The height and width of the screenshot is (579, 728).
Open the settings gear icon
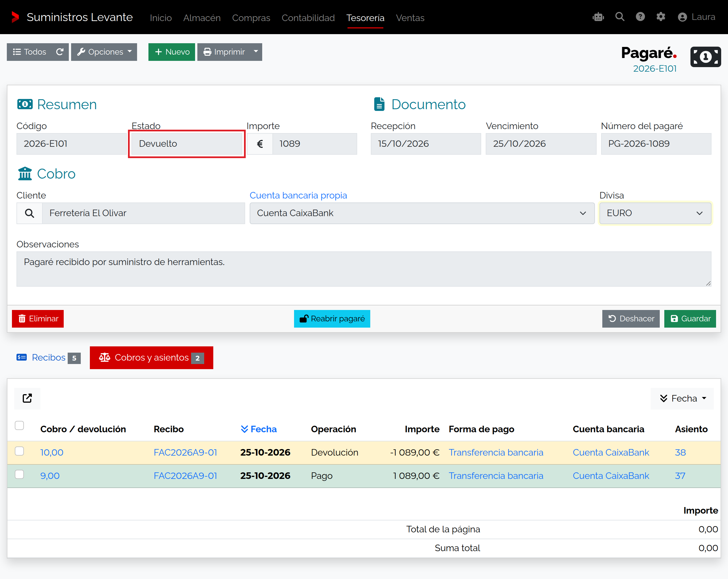(661, 16)
